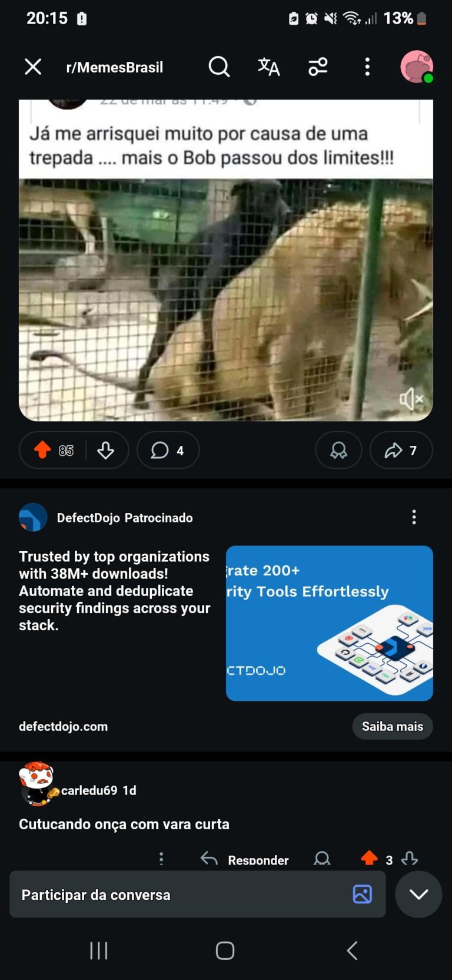Image resolution: width=452 pixels, height=980 pixels.
Task: Share the post via arrow icon
Action: click(401, 450)
